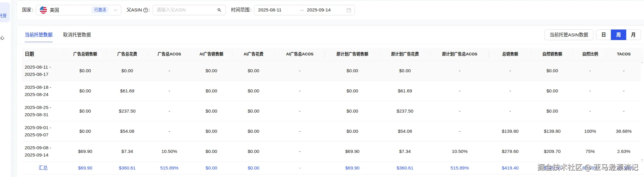
Task: Open the end date 2025-09-14 picker
Action: click(319, 10)
